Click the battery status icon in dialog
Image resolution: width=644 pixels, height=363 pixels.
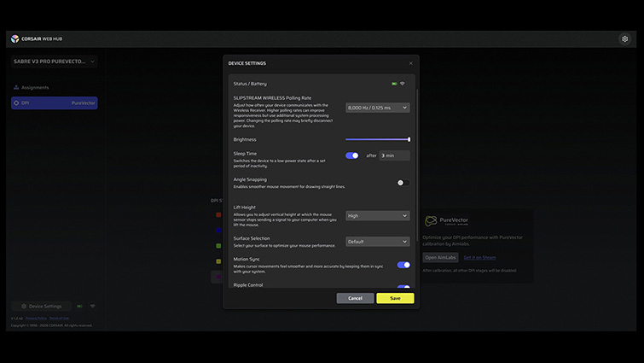pyautogui.click(x=394, y=84)
